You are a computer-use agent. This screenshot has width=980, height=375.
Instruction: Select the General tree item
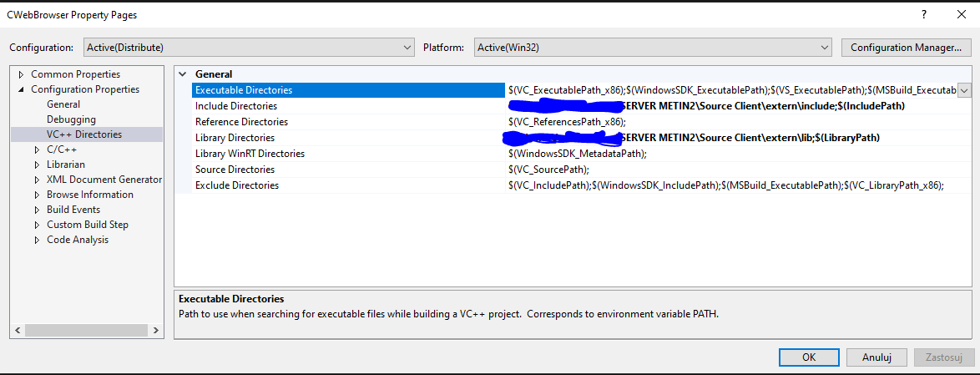click(x=63, y=104)
